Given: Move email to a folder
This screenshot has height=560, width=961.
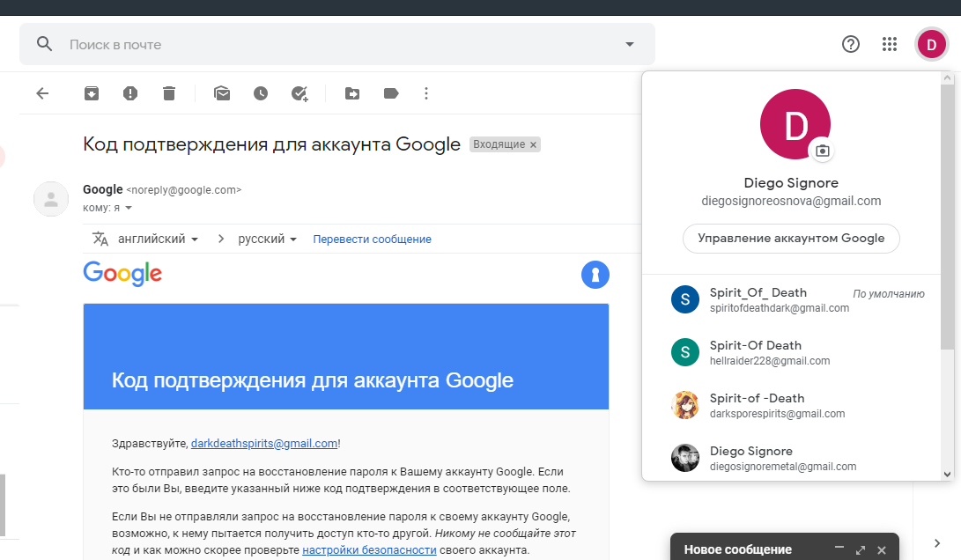Looking at the screenshot, I should point(352,93).
